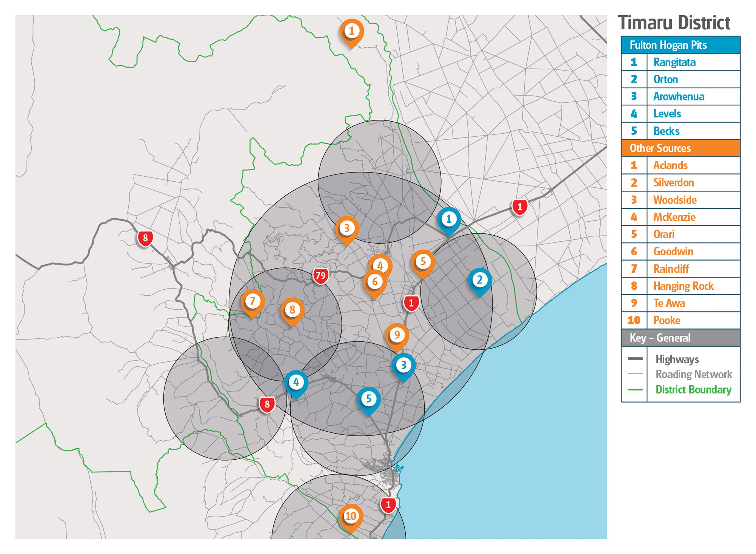Click orange map pin 5 for Orari

[x=423, y=264]
